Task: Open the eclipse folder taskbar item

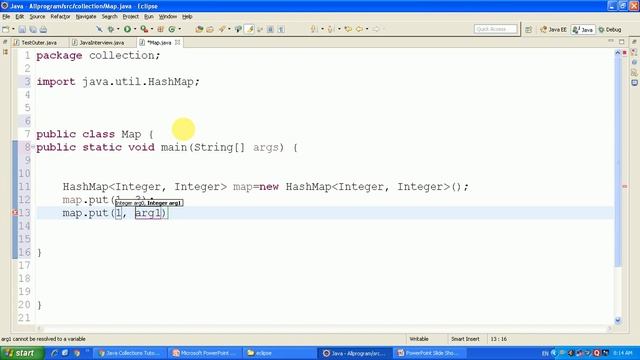Action: tap(279, 353)
